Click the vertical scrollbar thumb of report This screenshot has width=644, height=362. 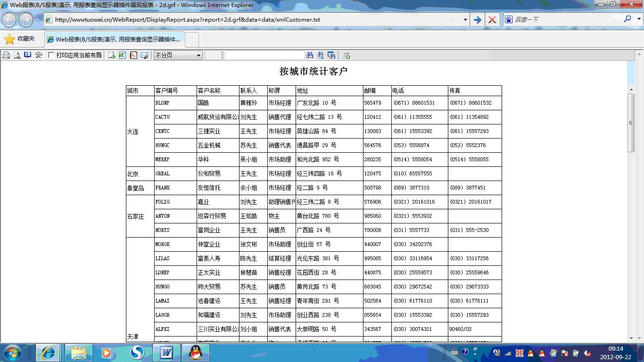point(631,123)
